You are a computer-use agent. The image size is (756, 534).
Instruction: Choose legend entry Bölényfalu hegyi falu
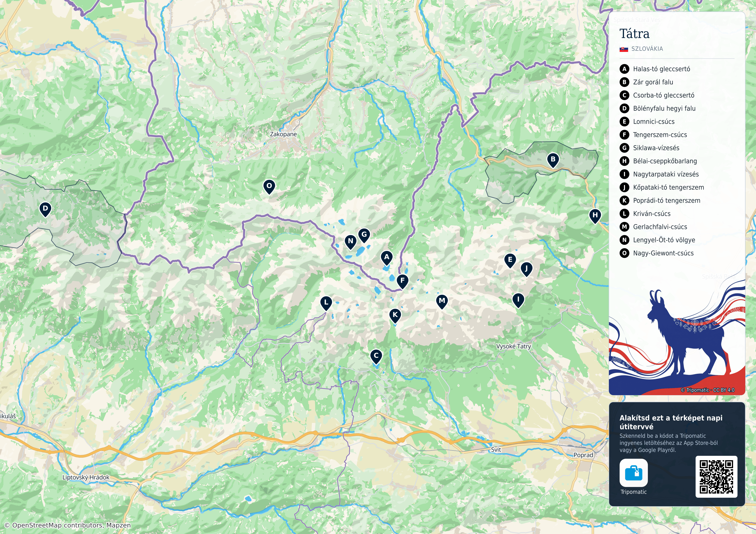[x=658, y=108]
